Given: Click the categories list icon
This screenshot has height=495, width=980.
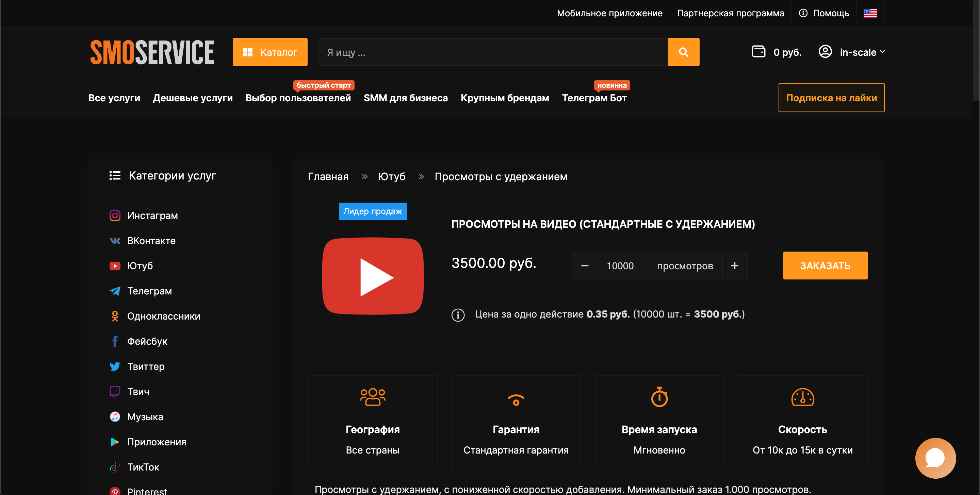Looking at the screenshot, I should tap(115, 175).
